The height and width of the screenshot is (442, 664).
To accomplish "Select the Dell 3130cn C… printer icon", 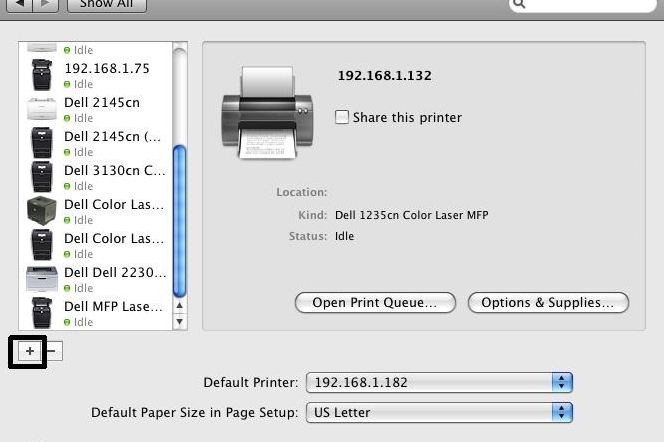I will pos(42,177).
